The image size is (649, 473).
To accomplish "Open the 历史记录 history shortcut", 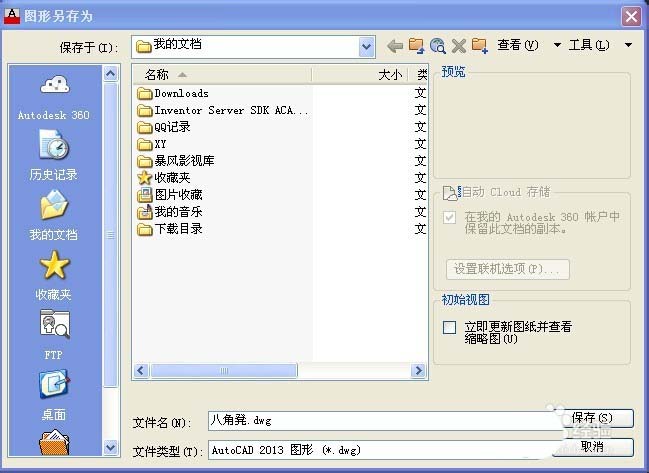I will [x=54, y=155].
